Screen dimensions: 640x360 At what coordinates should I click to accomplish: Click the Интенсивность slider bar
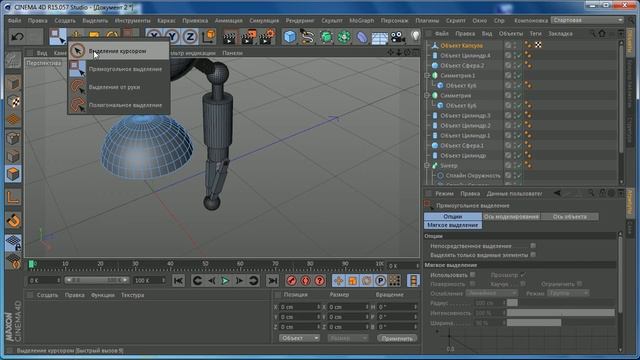click(x=560, y=313)
